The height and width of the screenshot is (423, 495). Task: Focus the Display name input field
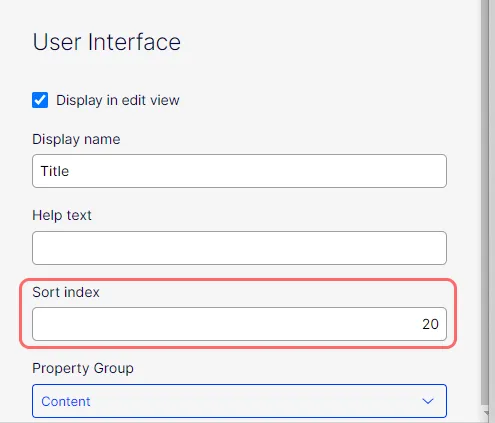[239, 171]
